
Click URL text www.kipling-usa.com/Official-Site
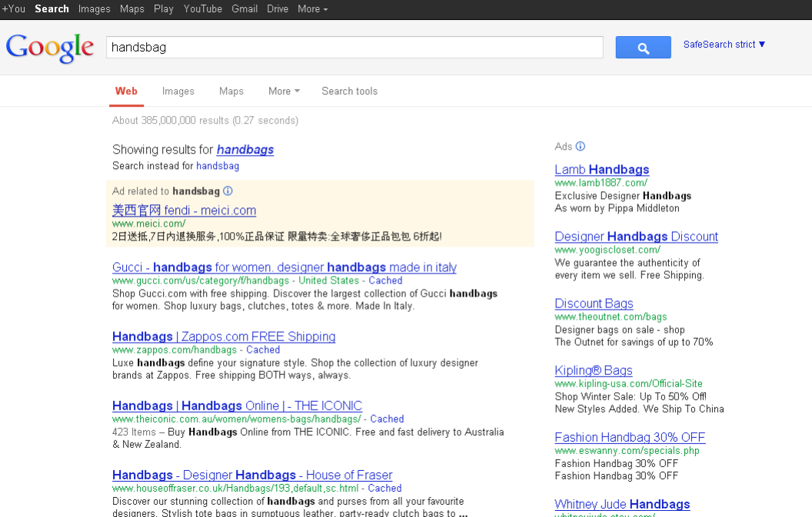click(629, 383)
